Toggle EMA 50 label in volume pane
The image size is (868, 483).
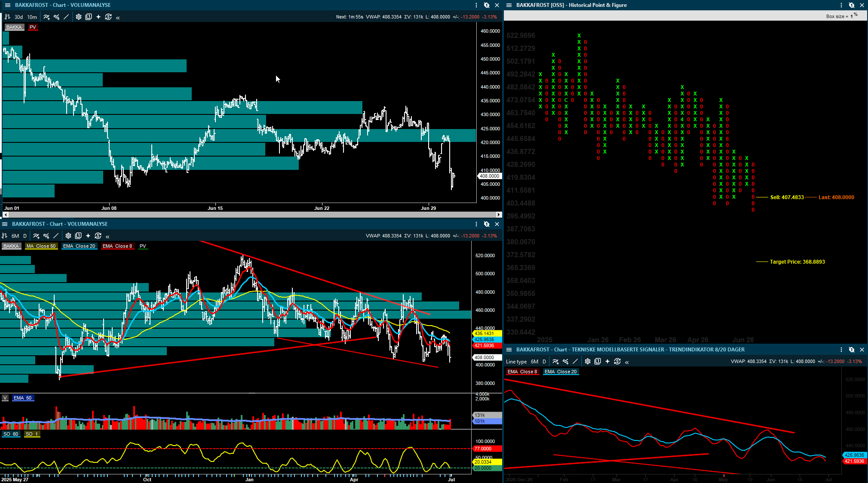point(23,398)
